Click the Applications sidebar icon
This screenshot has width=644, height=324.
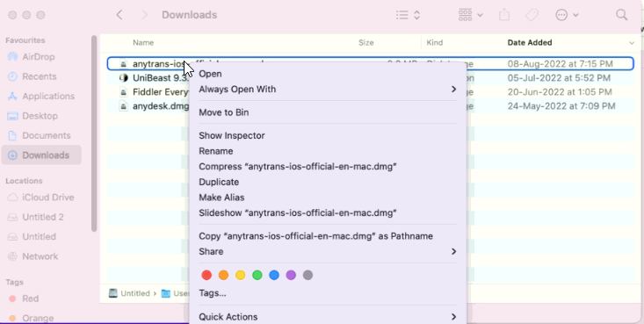click(12, 96)
